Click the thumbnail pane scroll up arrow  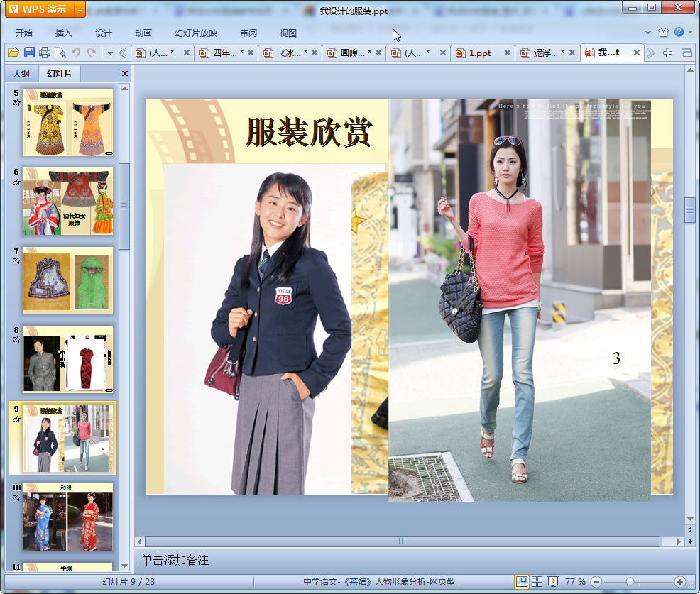click(124, 89)
